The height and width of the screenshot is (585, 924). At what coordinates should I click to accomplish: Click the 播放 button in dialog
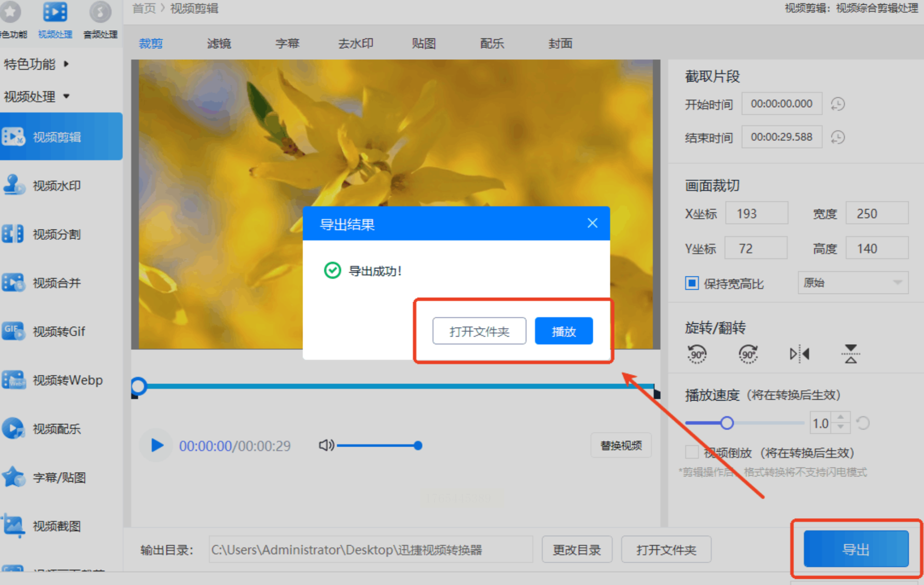[x=563, y=331]
